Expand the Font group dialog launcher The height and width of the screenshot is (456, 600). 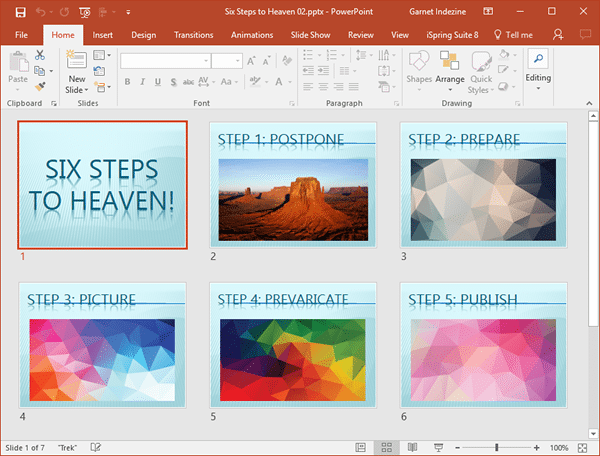click(x=292, y=104)
